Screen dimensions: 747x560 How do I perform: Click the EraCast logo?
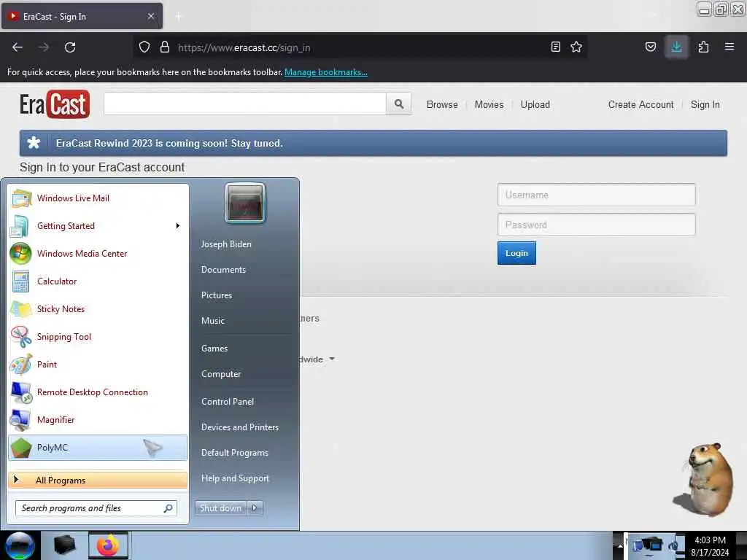(54, 104)
